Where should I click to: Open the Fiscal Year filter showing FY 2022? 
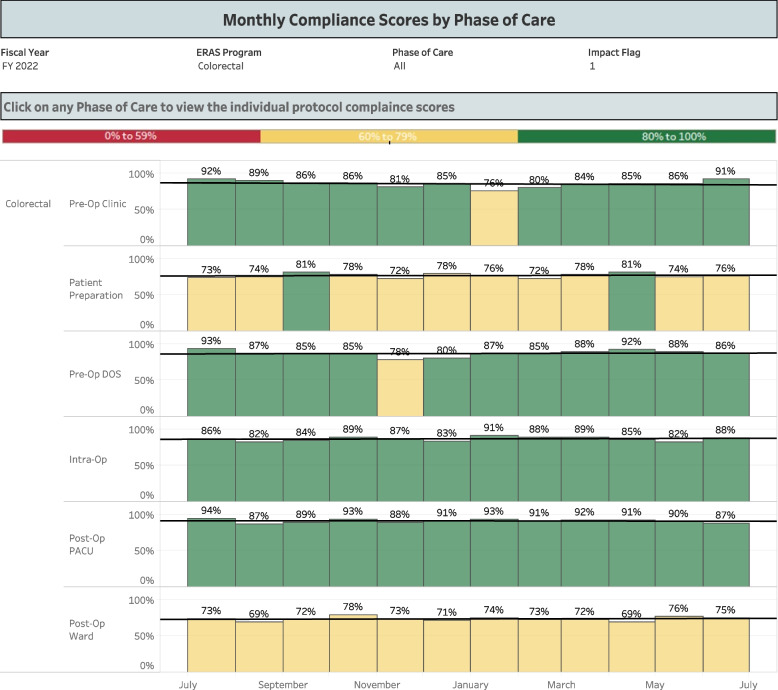(22, 66)
